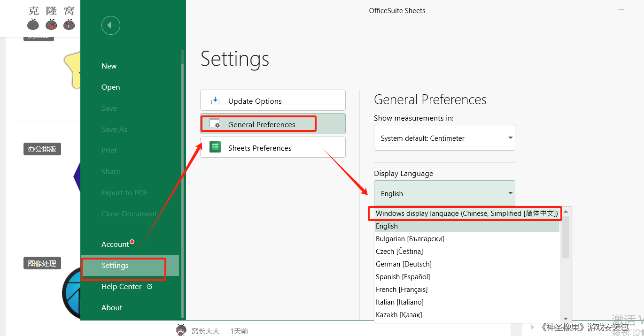This screenshot has width=644, height=336.
Task: Choose Windows display language (Chinese, Simplified)
Action: [467, 214]
